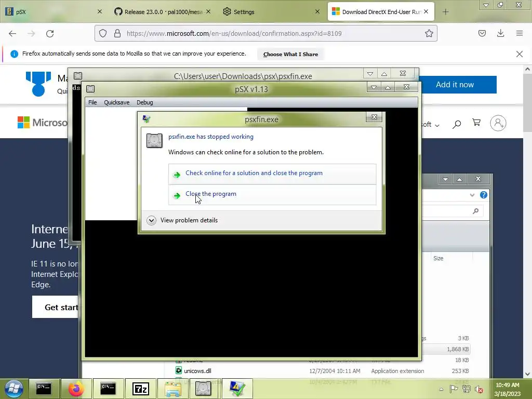Open the Quicksave menu in pSX

117,102
